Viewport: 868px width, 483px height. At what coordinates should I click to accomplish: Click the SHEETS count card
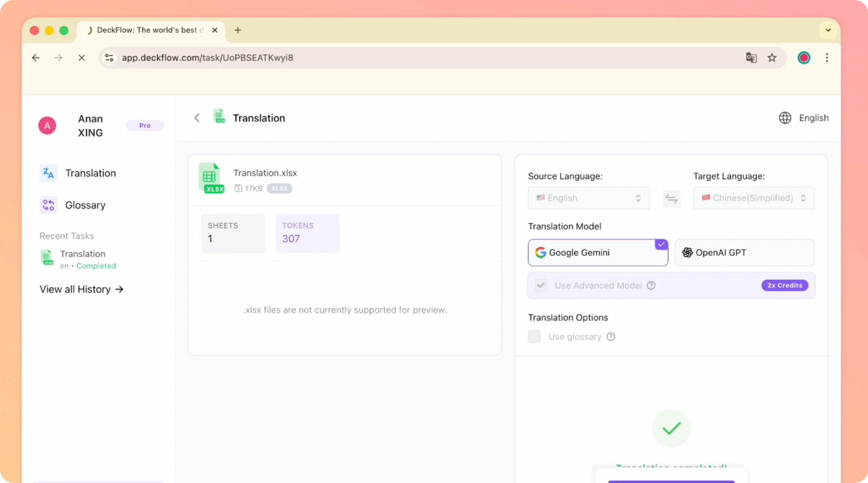click(x=233, y=233)
